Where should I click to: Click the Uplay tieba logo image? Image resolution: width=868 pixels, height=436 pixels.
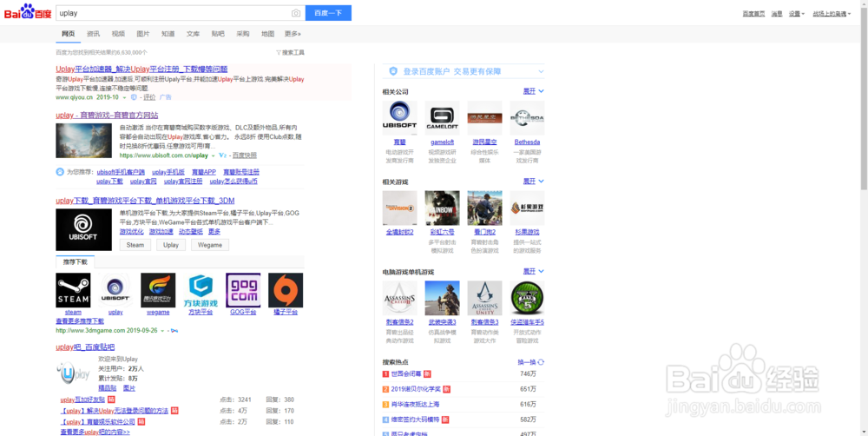point(73,374)
